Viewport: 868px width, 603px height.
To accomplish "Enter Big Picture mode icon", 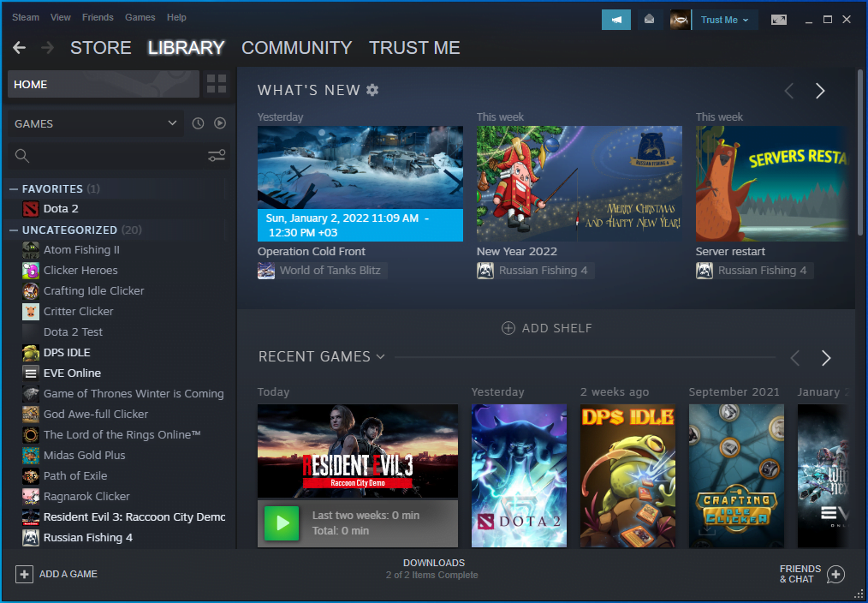I will point(778,20).
